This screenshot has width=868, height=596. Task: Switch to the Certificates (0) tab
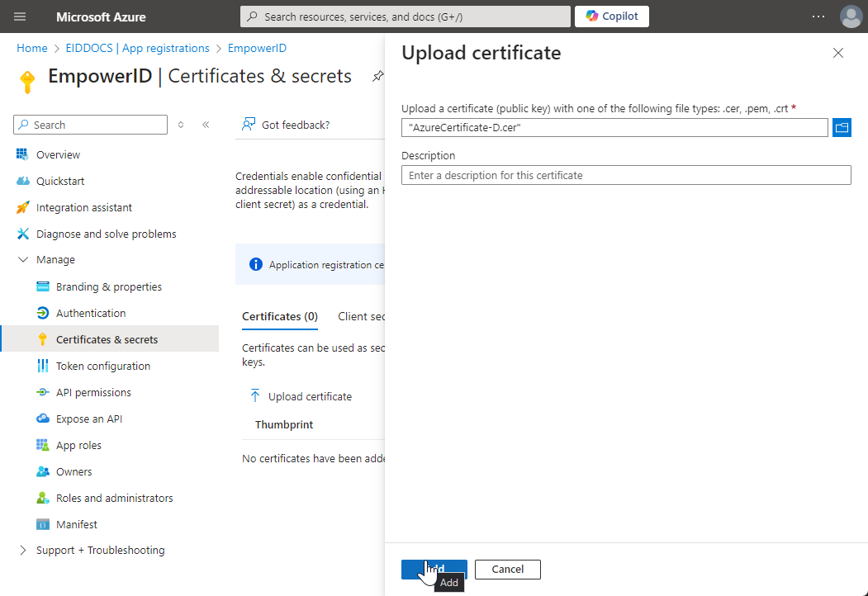pyautogui.click(x=279, y=316)
